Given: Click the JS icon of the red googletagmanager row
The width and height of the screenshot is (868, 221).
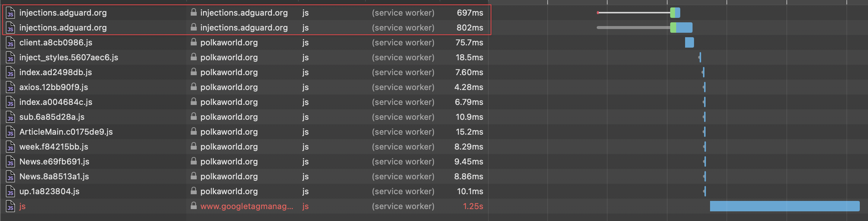Looking at the screenshot, I should pyautogui.click(x=10, y=206).
